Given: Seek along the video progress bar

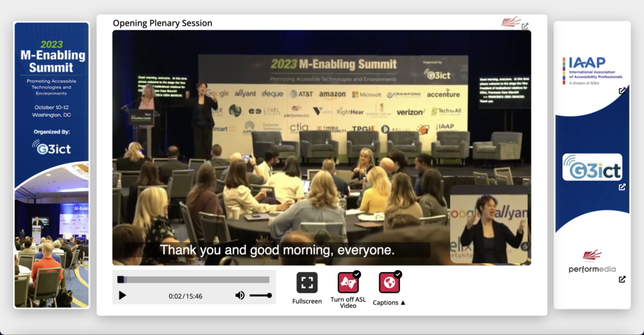Looking at the screenshot, I should click(x=194, y=280).
